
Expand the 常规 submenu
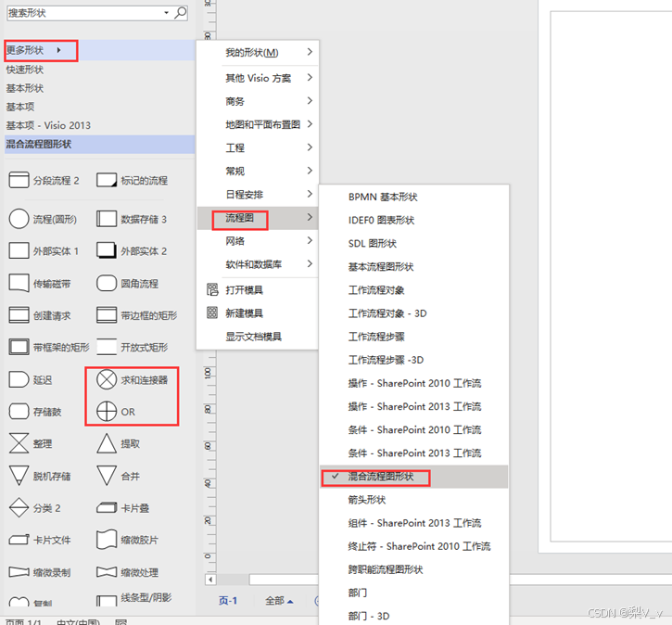(x=258, y=171)
